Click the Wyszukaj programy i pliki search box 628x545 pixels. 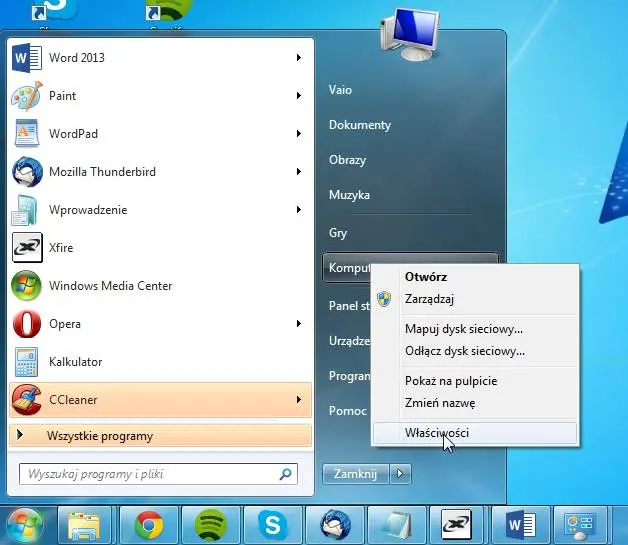(148, 474)
